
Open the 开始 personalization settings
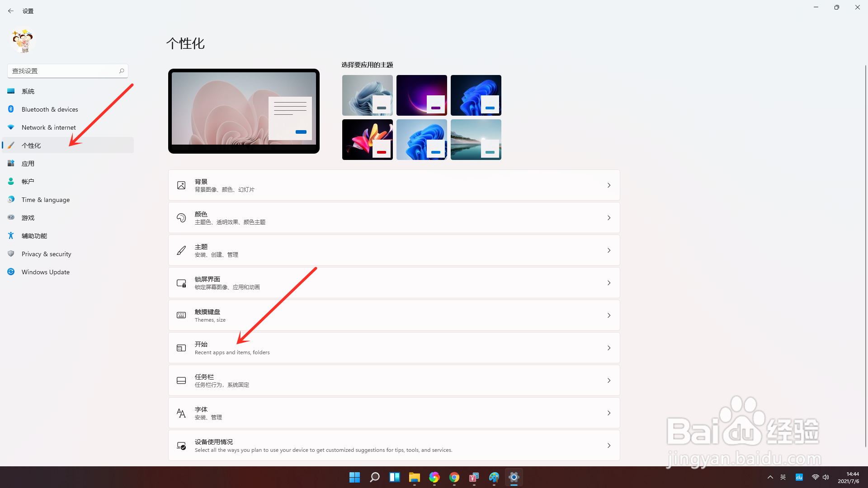point(393,347)
